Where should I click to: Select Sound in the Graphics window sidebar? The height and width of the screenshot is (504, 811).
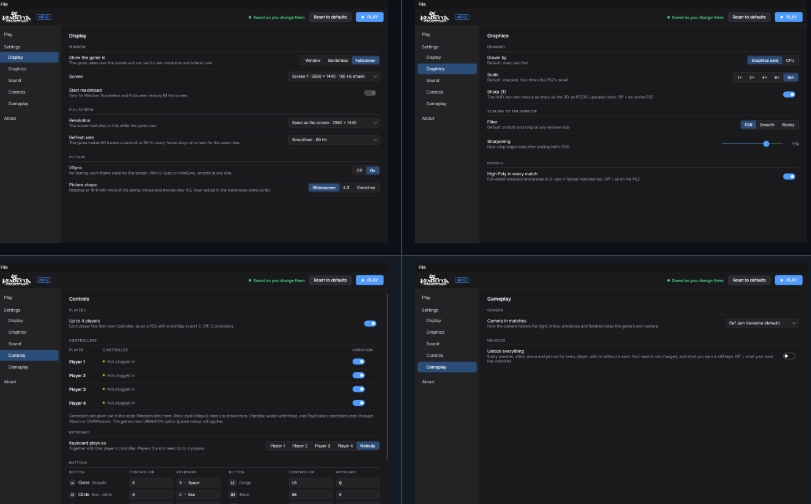click(447, 80)
